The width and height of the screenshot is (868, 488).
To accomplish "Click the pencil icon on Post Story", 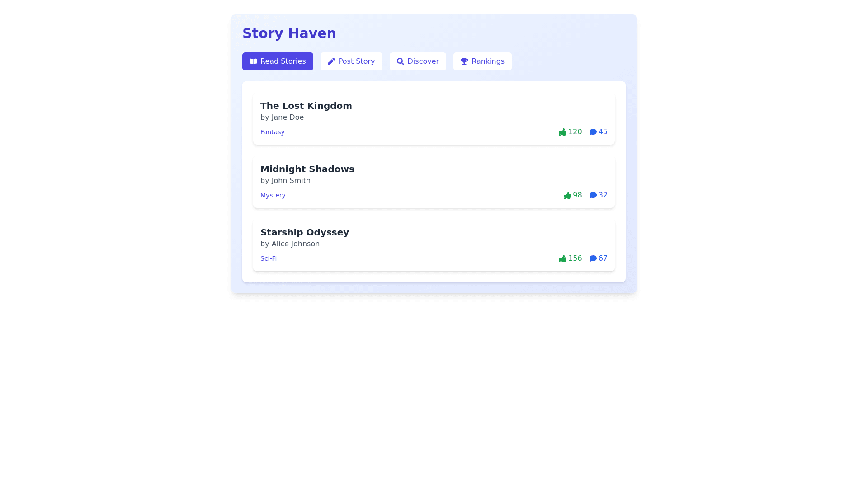I will tap(331, 61).
